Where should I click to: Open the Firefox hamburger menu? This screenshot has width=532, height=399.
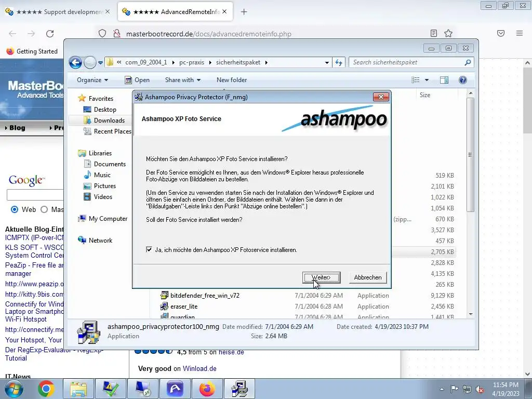point(520,33)
